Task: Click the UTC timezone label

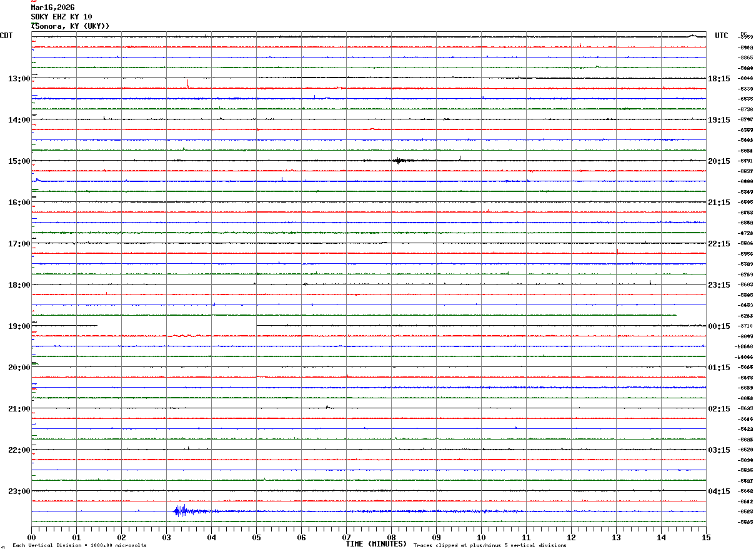Action: [x=722, y=36]
